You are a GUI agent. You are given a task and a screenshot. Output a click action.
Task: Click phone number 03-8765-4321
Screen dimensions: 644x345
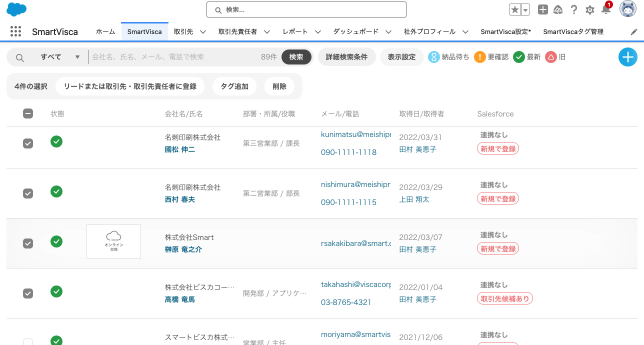coord(346,302)
